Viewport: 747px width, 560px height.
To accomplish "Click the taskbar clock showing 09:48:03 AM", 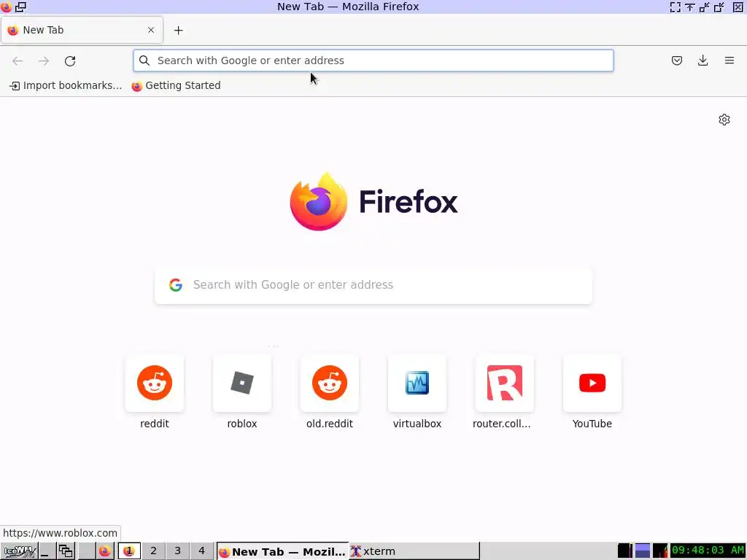I will [x=708, y=551].
